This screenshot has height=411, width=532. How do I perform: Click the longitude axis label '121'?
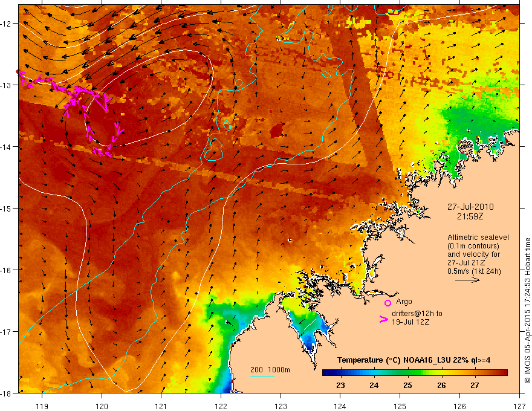pyautogui.click(x=161, y=406)
